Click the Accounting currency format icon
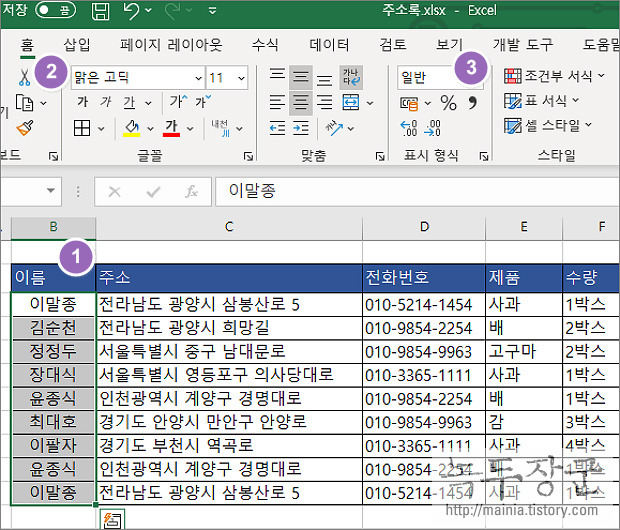The image size is (620, 530). [x=408, y=103]
